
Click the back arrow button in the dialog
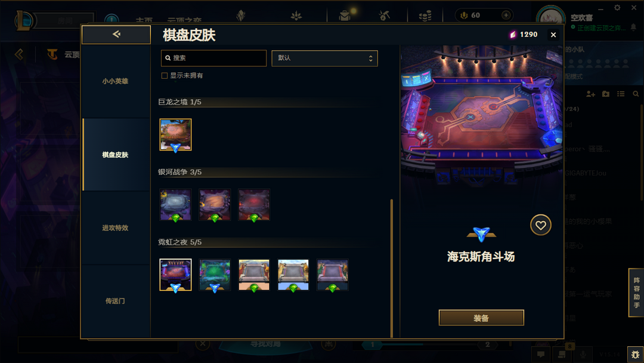pos(116,35)
